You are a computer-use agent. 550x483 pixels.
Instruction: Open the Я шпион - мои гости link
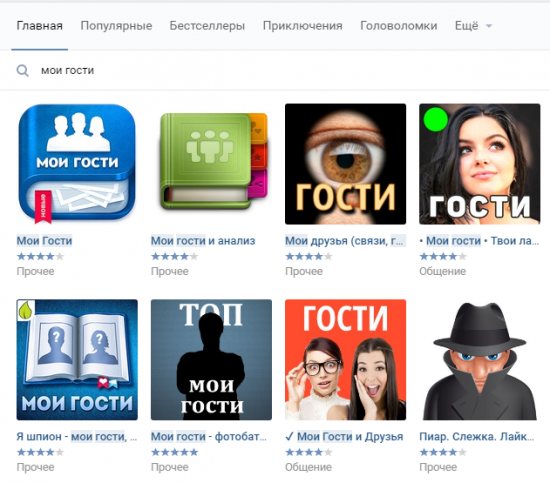[77, 437]
